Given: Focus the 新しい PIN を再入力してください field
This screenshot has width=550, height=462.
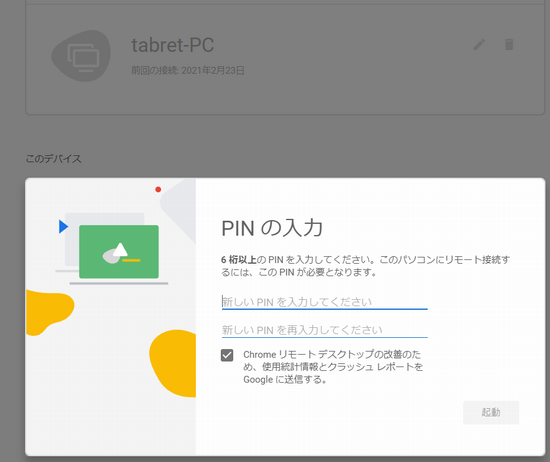Looking at the screenshot, I should coord(324,330).
